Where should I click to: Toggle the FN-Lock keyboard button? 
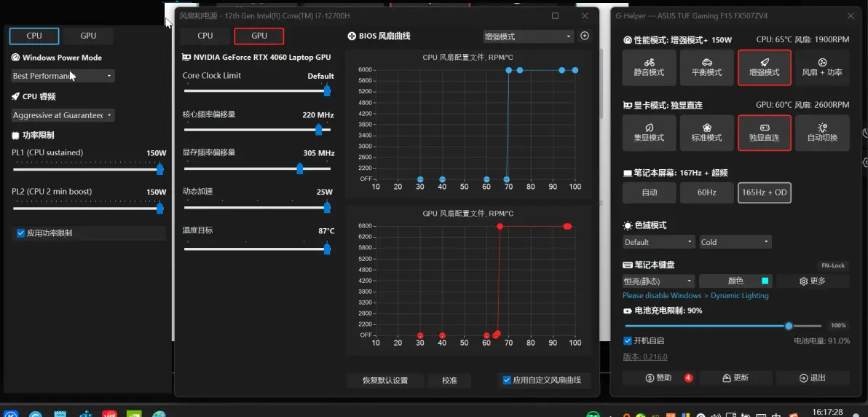832,265
